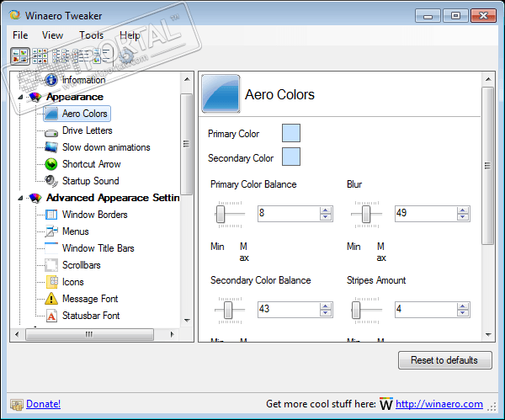Open the Help menu
Screen dimensions: 505x420
(130, 35)
